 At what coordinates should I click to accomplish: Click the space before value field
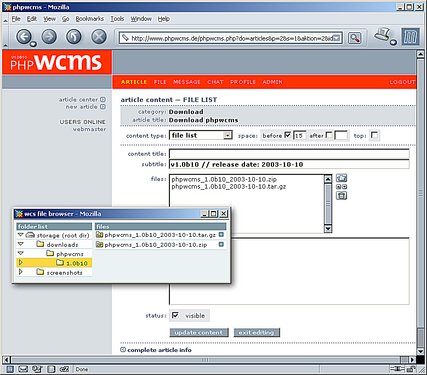click(300, 135)
